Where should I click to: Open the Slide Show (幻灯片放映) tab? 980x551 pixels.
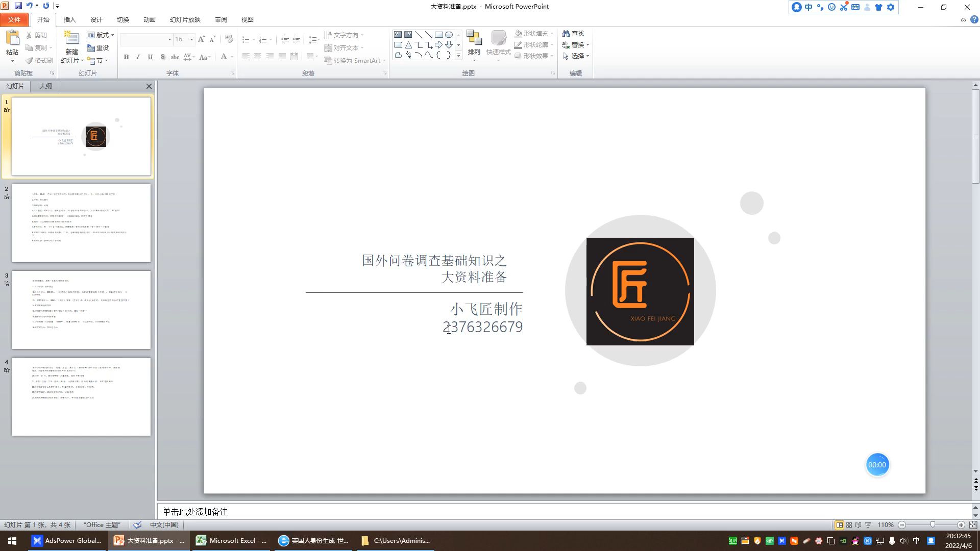click(x=185, y=20)
